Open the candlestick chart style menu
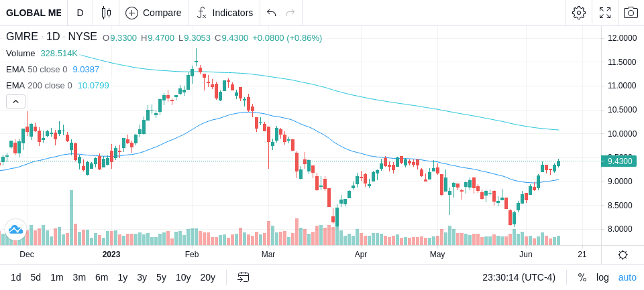The image size is (644, 290). 106,13
